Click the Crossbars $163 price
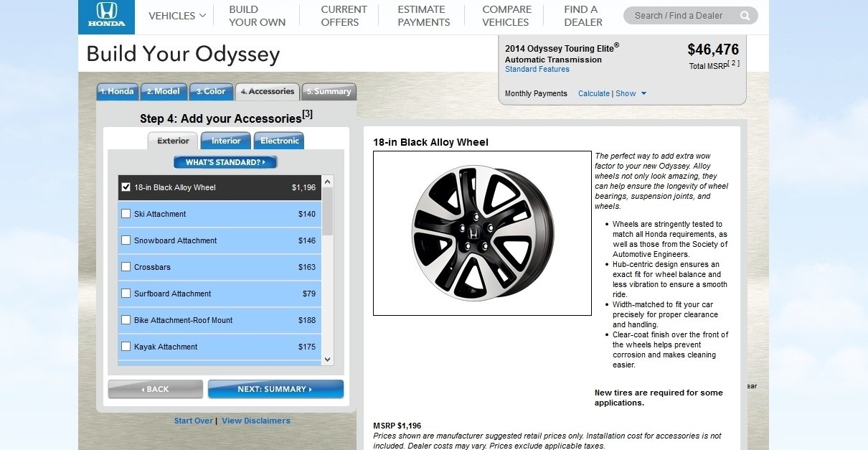This screenshot has width=868, height=450. click(x=307, y=267)
